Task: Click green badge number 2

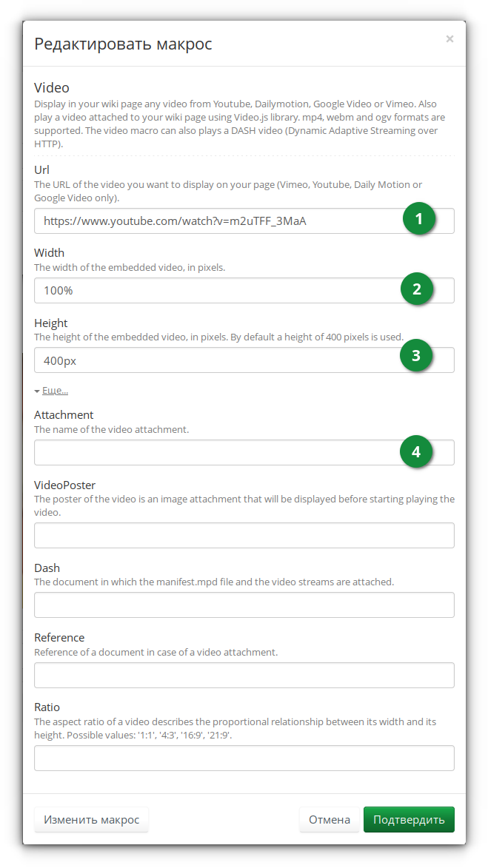Action: click(416, 289)
